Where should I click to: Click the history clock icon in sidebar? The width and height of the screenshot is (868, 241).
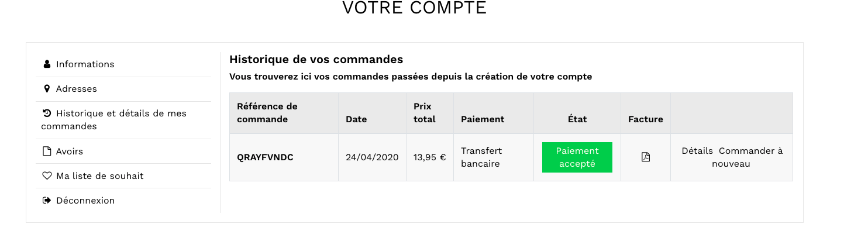[47, 113]
